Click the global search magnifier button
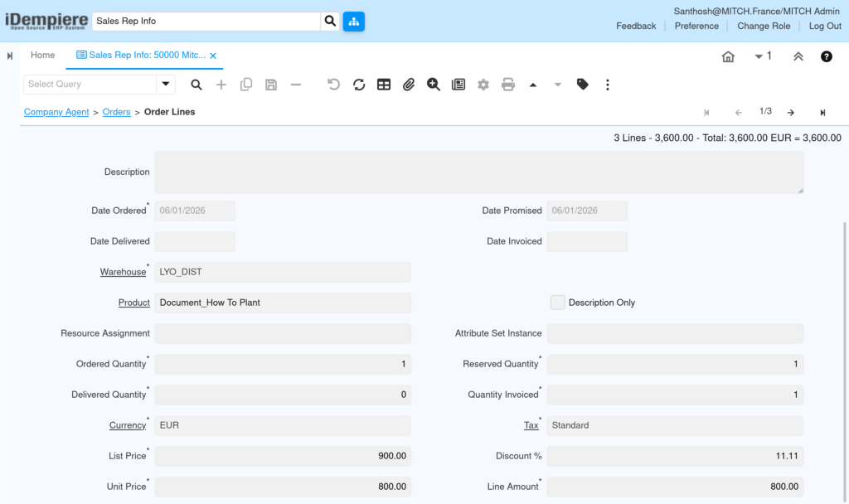This screenshot has width=849, height=504. tap(330, 21)
